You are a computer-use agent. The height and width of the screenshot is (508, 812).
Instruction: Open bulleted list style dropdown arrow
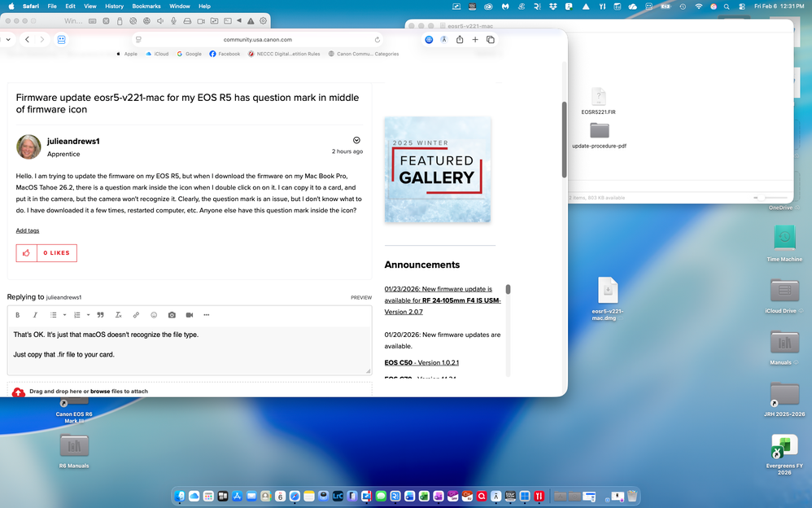pyautogui.click(x=65, y=315)
